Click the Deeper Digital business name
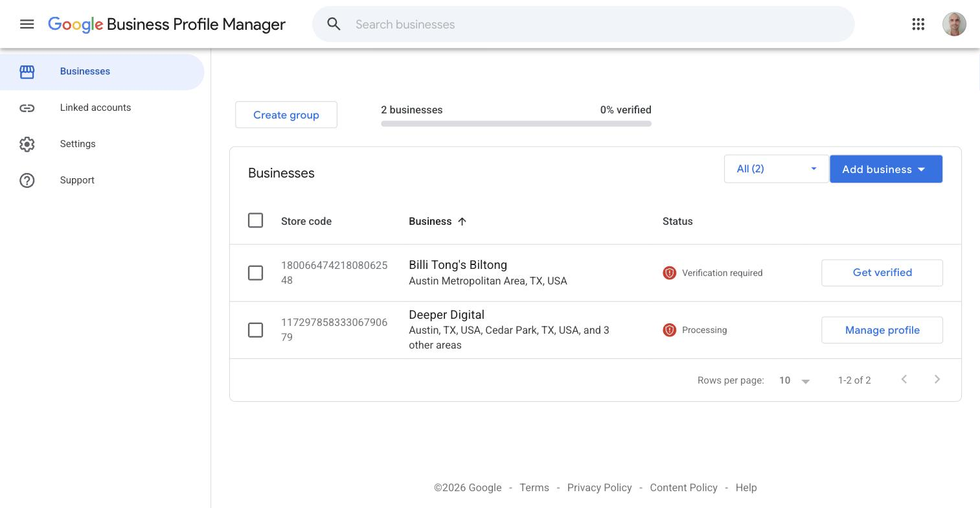The height and width of the screenshot is (508, 980). coord(446,315)
